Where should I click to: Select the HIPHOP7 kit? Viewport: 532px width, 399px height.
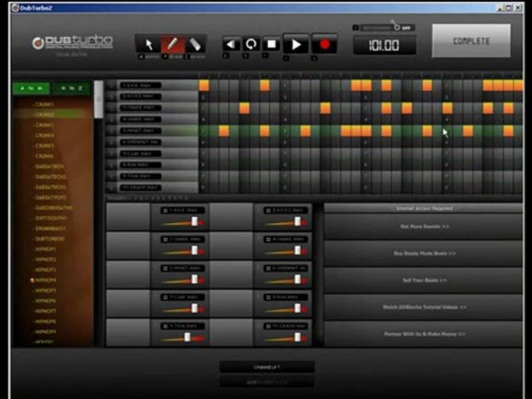[x=45, y=311]
